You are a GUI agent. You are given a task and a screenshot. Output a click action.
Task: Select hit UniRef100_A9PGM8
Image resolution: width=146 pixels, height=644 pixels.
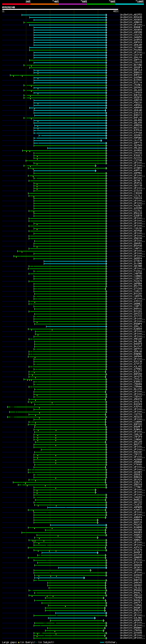click(131, 32)
